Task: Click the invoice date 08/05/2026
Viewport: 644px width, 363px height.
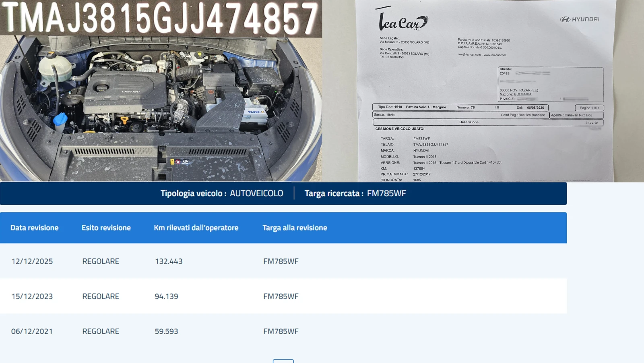Action: pyautogui.click(x=535, y=108)
